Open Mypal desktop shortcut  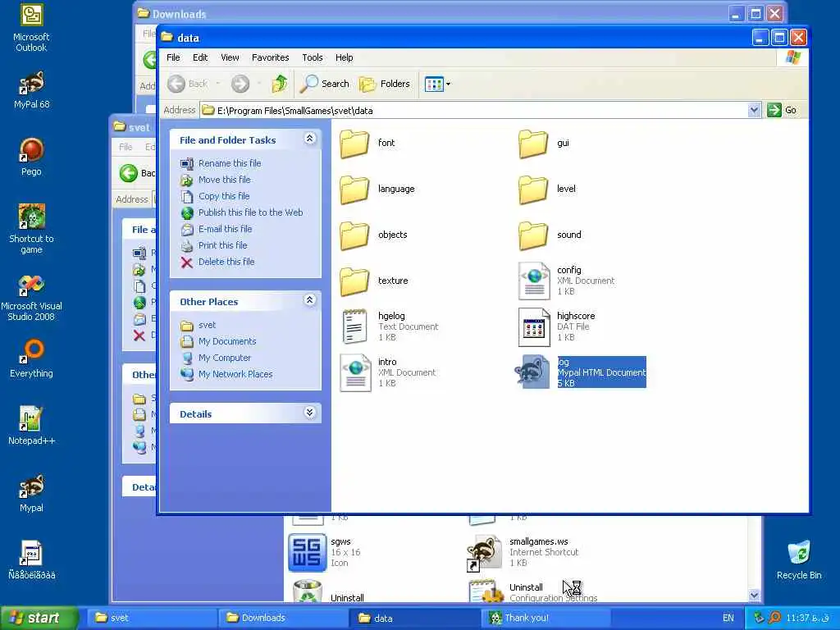(31, 493)
